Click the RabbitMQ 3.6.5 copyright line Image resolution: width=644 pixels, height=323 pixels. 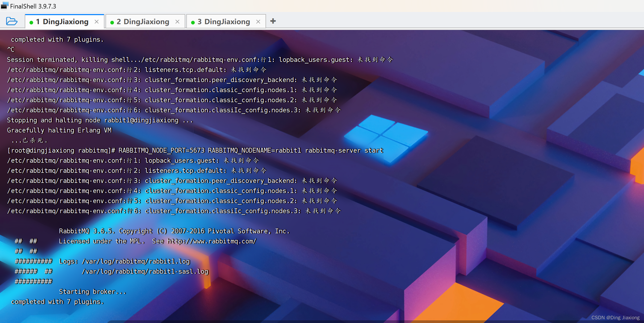click(x=174, y=231)
